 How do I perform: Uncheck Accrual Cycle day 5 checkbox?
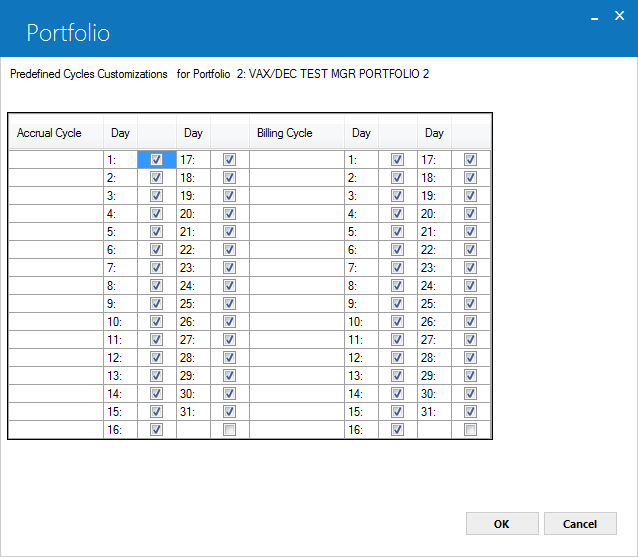tap(156, 232)
